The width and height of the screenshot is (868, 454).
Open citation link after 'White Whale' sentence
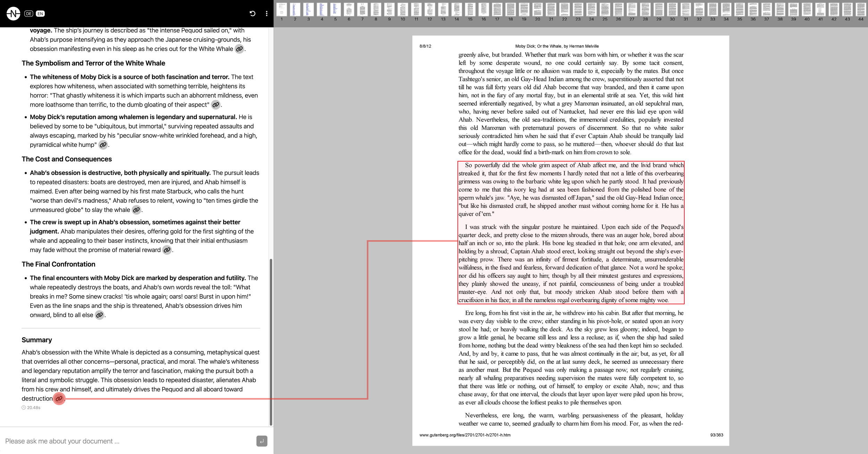click(x=239, y=49)
